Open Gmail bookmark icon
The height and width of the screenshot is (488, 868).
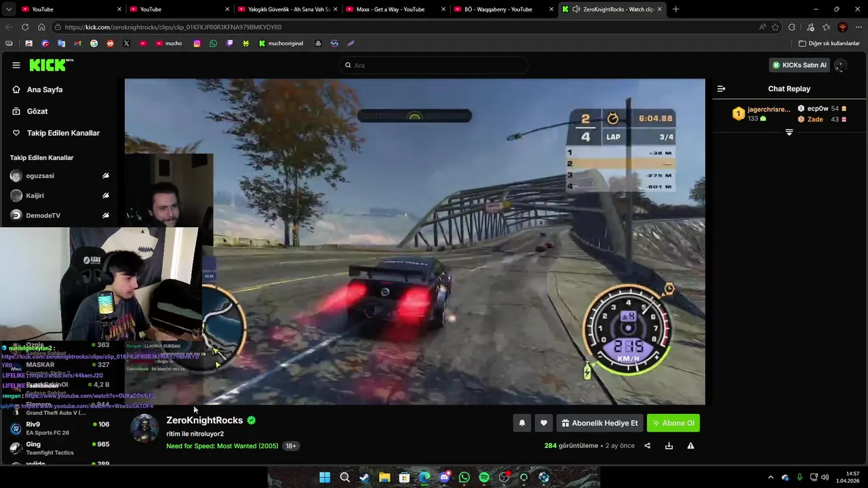point(77,43)
